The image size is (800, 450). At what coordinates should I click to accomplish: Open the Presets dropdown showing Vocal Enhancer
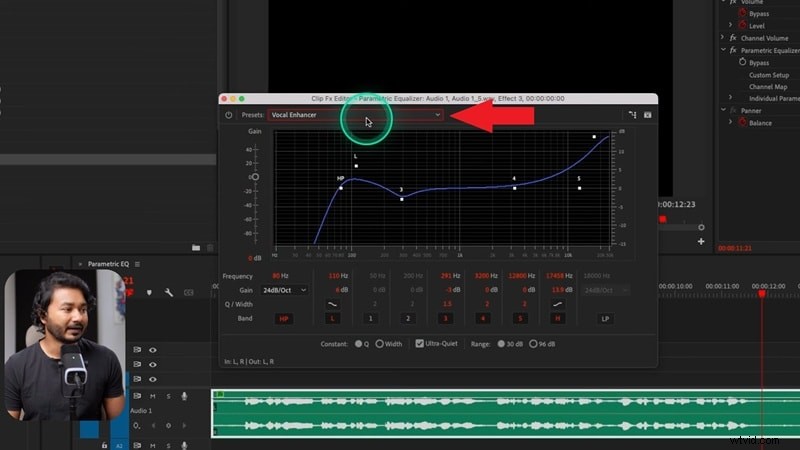click(x=356, y=115)
